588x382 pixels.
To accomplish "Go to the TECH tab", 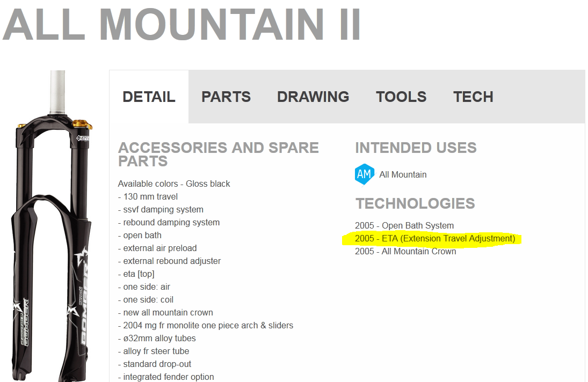I will click(473, 97).
